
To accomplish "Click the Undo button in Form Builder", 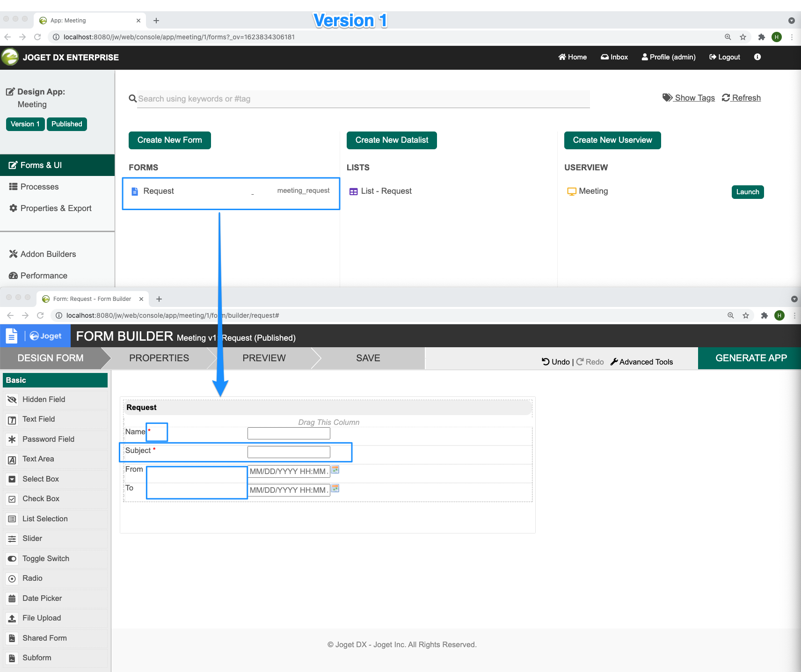I will (556, 362).
